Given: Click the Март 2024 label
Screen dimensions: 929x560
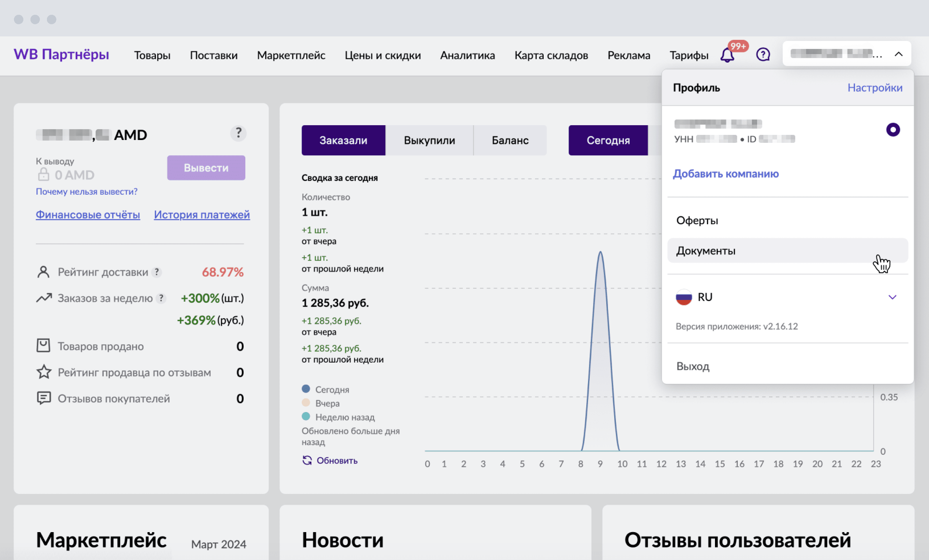Looking at the screenshot, I should coord(219,544).
